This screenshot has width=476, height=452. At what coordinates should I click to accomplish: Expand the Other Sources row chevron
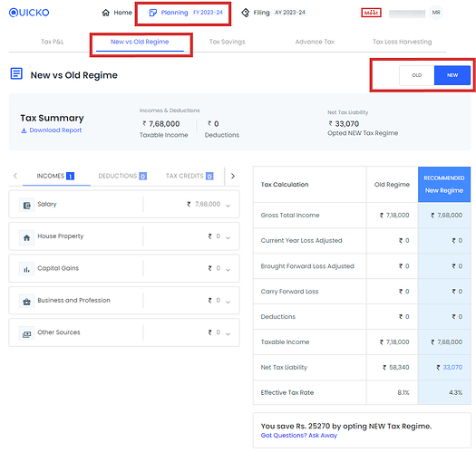pos(228,333)
